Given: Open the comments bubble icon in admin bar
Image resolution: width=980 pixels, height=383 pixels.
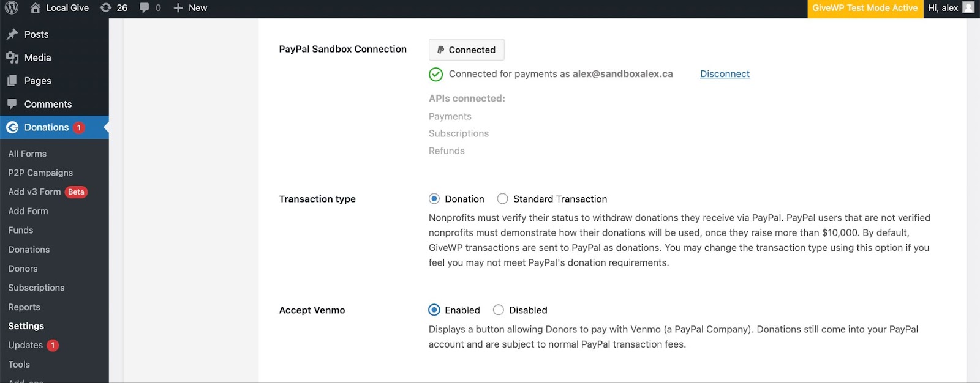Looking at the screenshot, I should coord(144,8).
